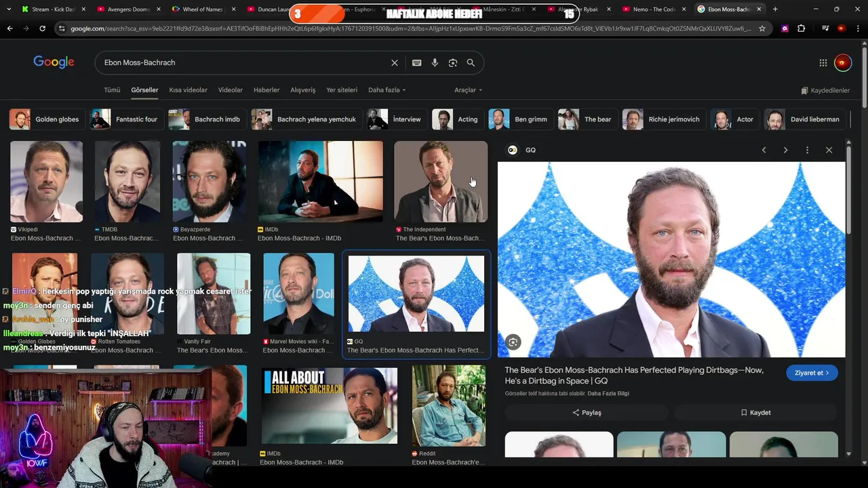Filter by Bachrach yelena yemchuk chip
The height and width of the screenshot is (488, 868).
(306, 119)
